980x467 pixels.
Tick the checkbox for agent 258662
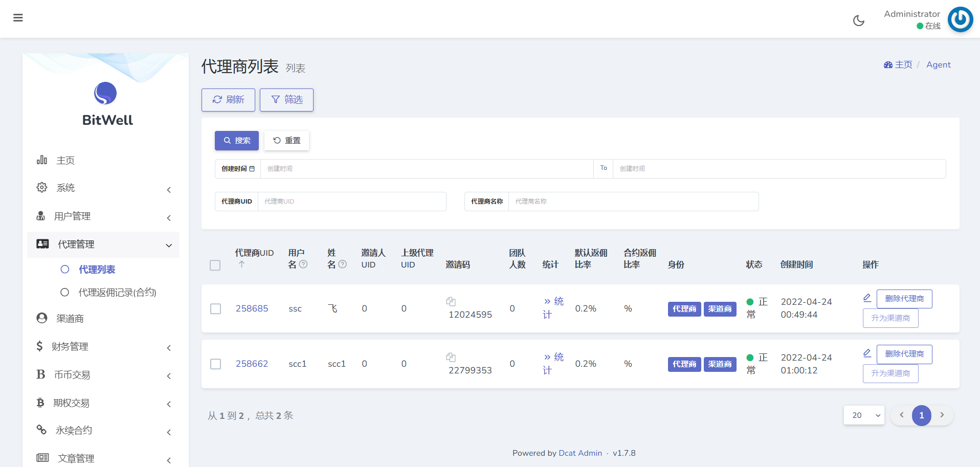216,364
